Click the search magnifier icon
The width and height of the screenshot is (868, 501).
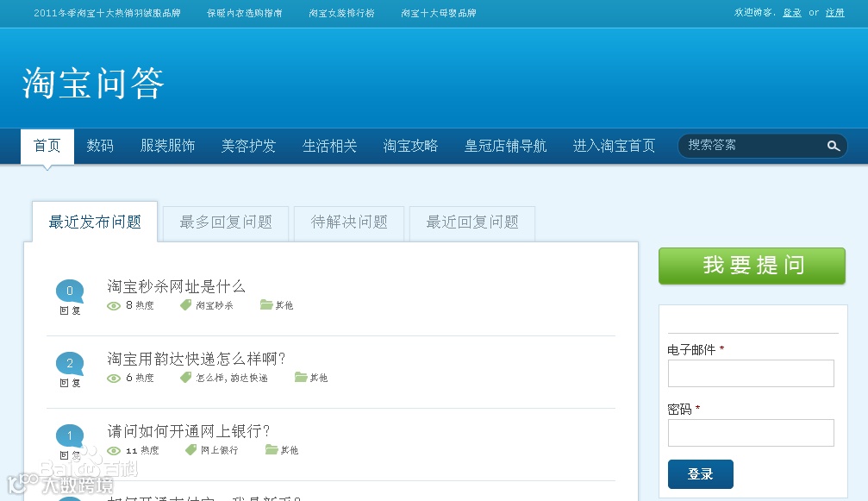(834, 146)
